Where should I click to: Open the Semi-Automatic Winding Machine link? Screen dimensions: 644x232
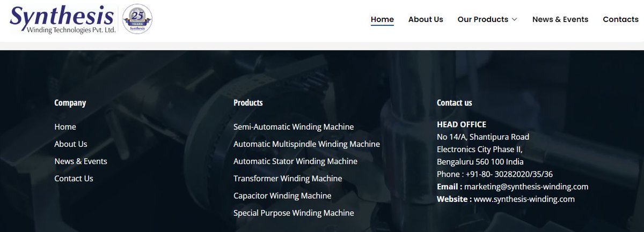294,127
